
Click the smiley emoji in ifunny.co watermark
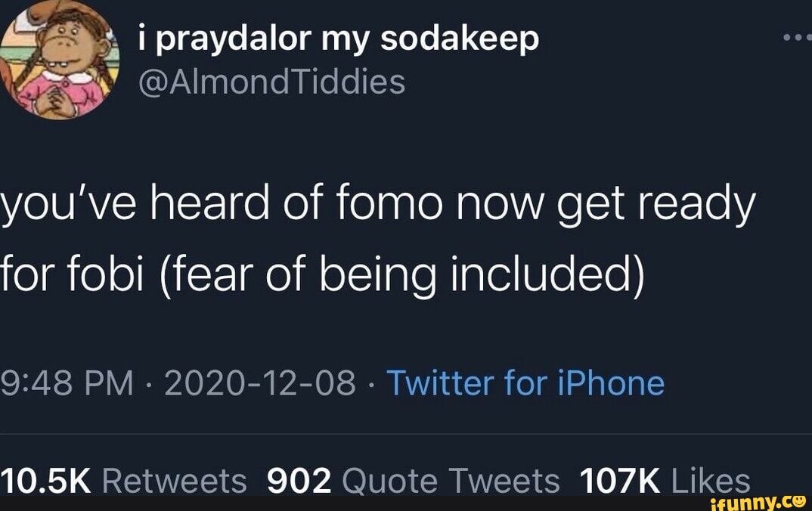click(798, 501)
